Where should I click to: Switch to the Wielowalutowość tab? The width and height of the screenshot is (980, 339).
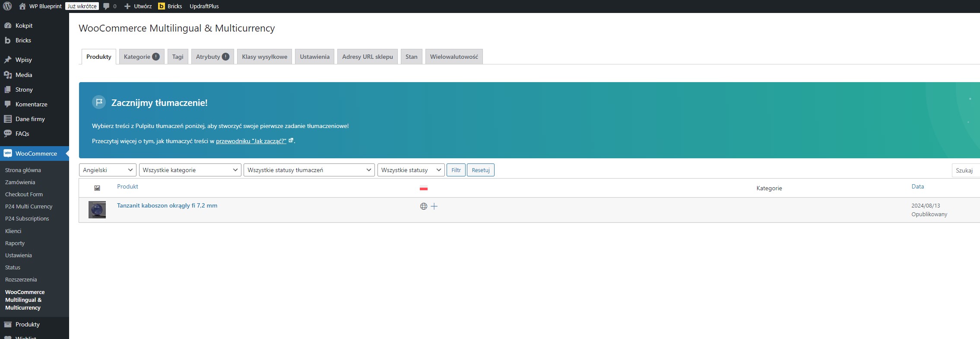coord(454,57)
